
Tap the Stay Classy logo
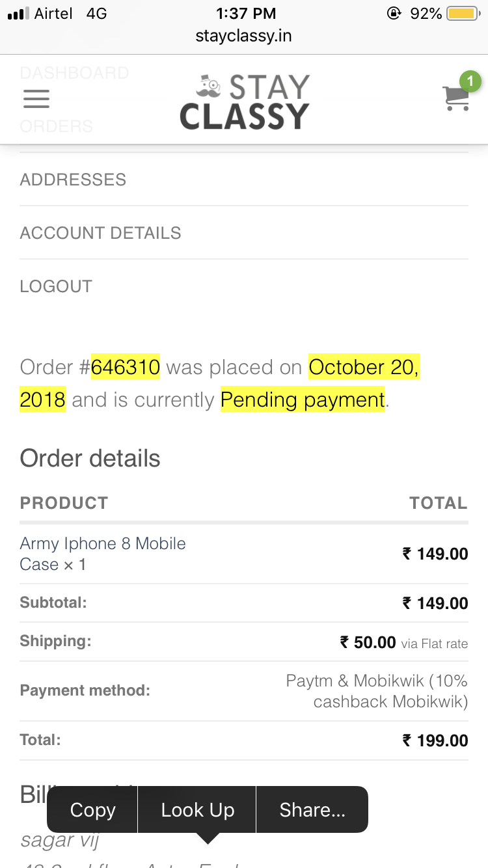coord(244,102)
